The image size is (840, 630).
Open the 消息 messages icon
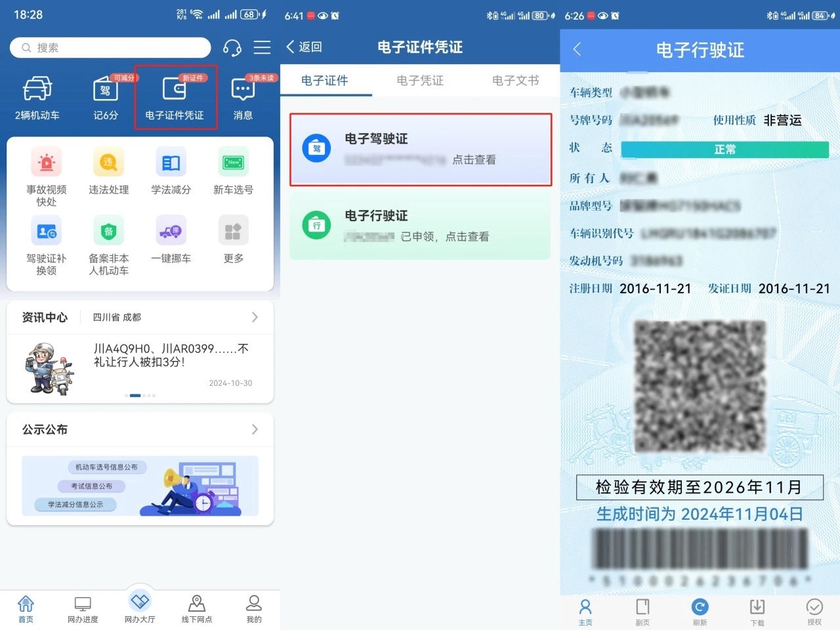[243, 90]
